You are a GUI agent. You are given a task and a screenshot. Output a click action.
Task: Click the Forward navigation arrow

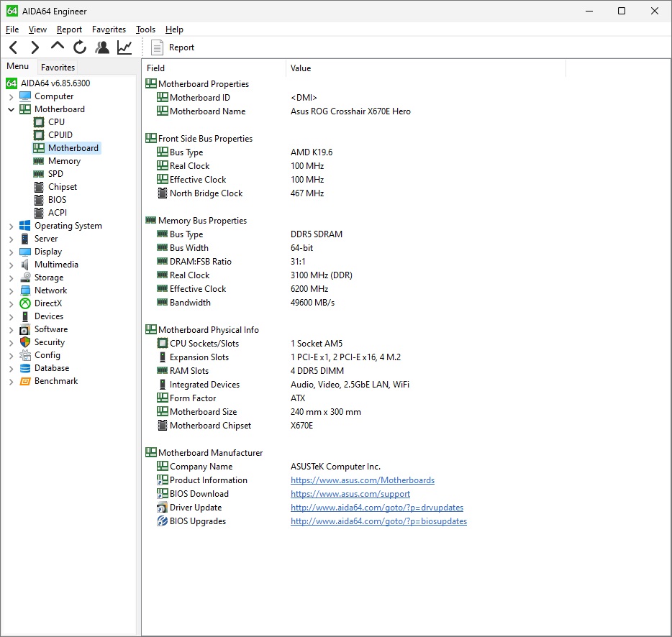(35, 47)
